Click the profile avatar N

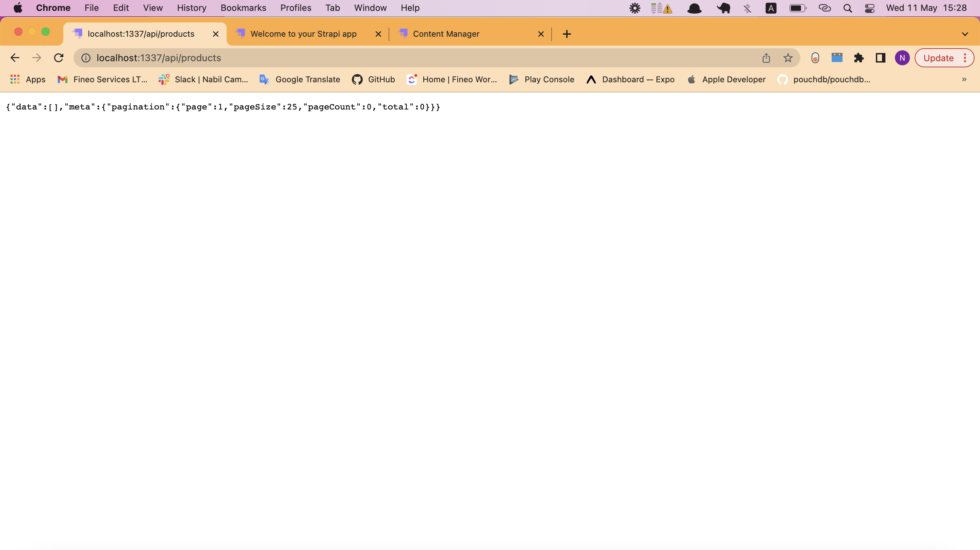tap(902, 58)
